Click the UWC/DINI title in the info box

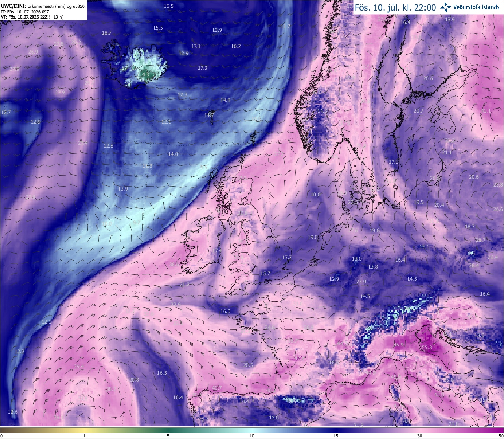[x=13, y=7]
